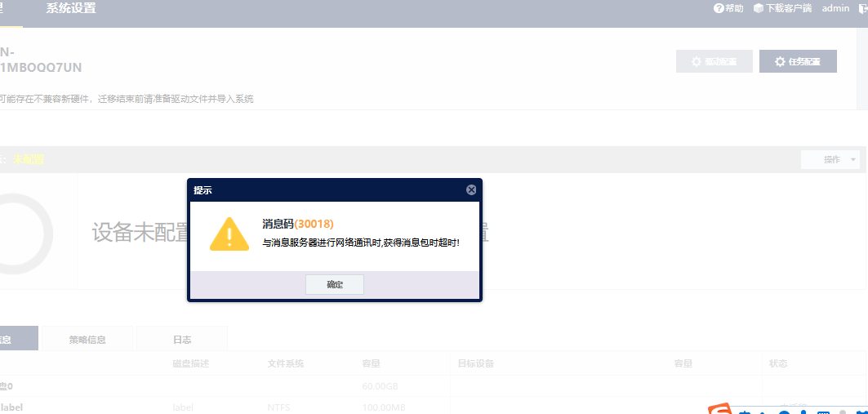Viewport: 868px width, 414px height.
Task: Switch to the 策略信息 tab
Action: [x=87, y=339]
